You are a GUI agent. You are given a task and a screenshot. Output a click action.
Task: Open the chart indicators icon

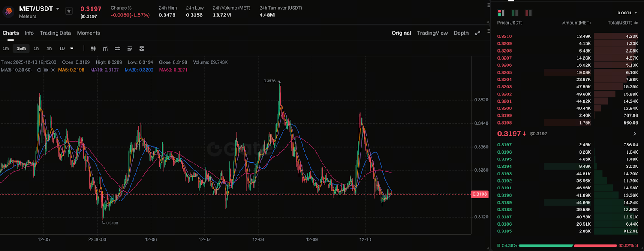coord(105,49)
